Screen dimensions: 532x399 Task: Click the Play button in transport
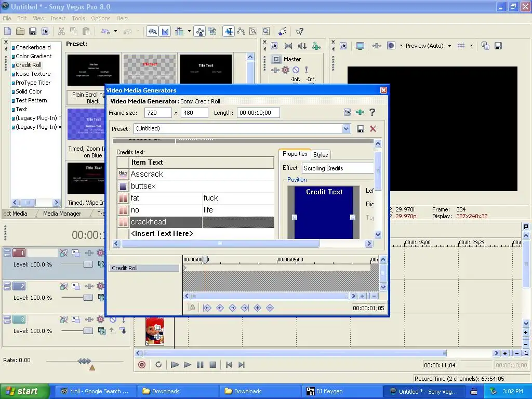click(187, 365)
